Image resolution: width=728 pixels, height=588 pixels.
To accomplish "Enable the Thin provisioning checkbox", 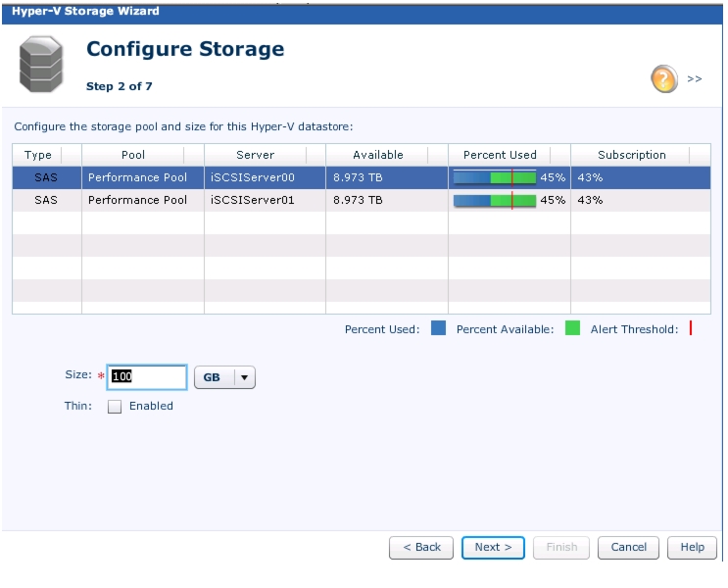I will (115, 407).
